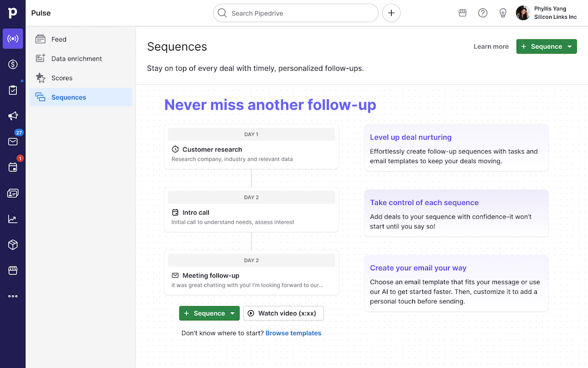Click the Sequences icon in Pulse menu
This screenshot has width=588, height=368.
41,97
